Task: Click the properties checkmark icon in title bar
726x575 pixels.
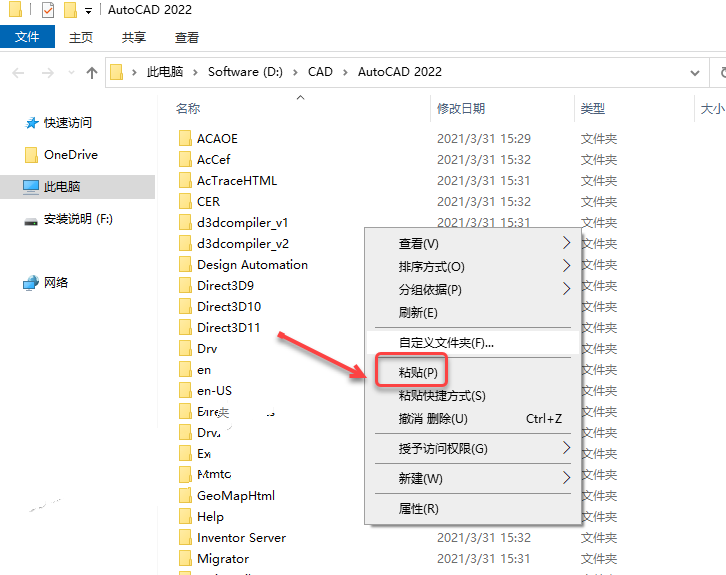Action: click(x=48, y=10)
